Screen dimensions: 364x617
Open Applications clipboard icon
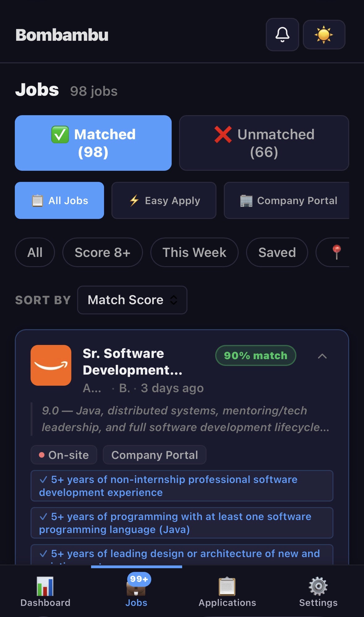point(227,586)
